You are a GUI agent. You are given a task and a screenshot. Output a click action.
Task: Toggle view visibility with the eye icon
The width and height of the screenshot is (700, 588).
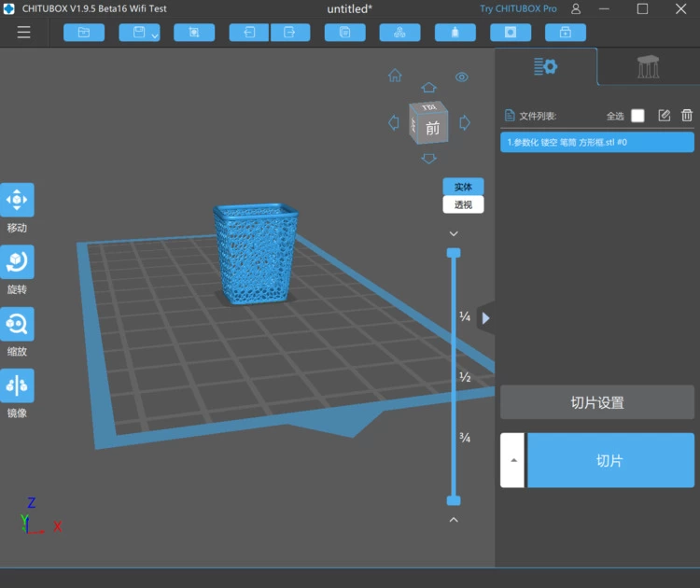(x=462, y=77)
